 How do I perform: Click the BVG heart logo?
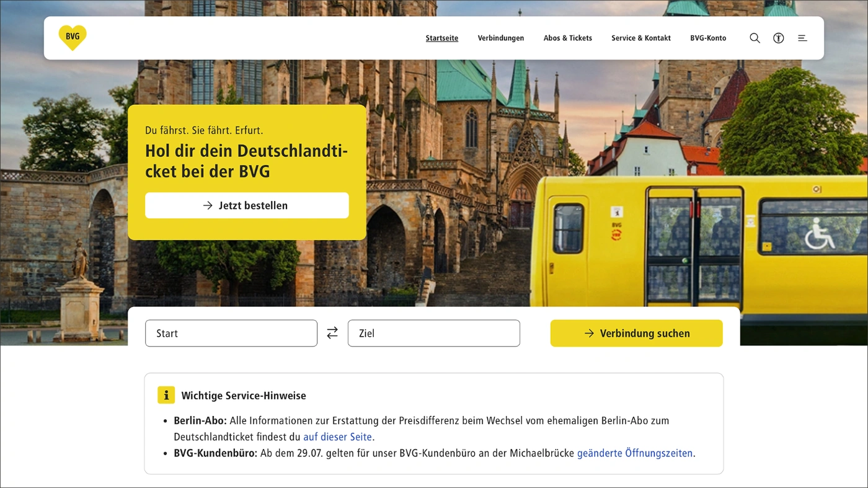73,38
